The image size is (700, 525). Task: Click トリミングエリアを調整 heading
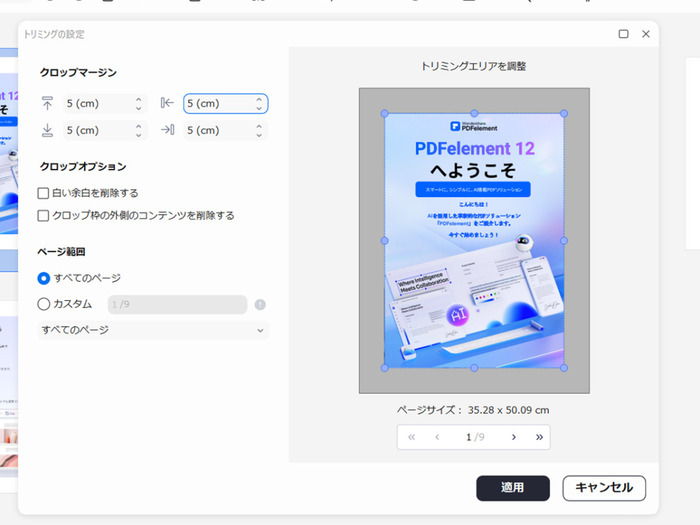[x=474, y=67]
